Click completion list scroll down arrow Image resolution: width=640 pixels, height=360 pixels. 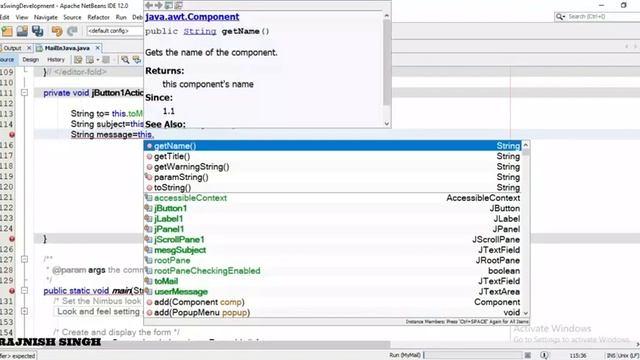(526, 313)
